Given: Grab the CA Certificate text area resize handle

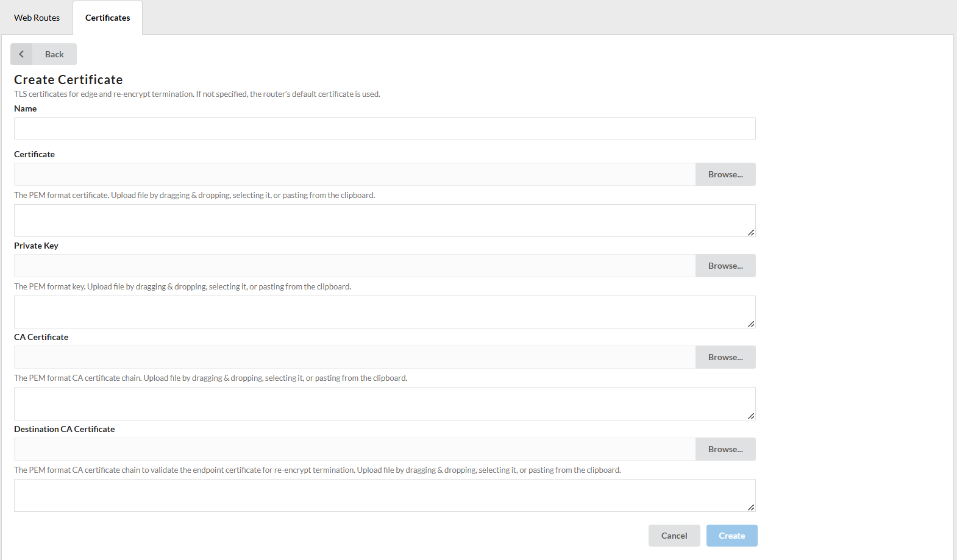Looking at the screenshot, I should coord(751,416).
